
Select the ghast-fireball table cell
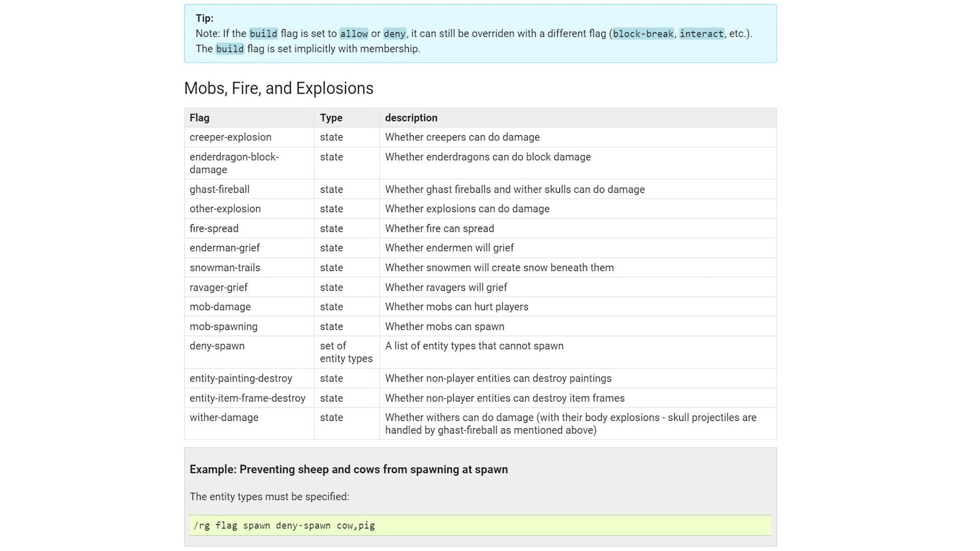click(219, 189)
